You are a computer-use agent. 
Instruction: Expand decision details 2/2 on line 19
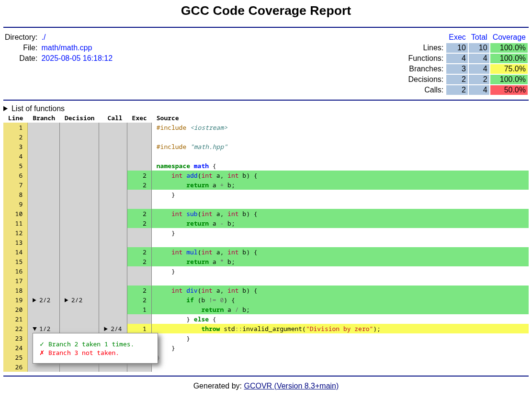(74, 300)
